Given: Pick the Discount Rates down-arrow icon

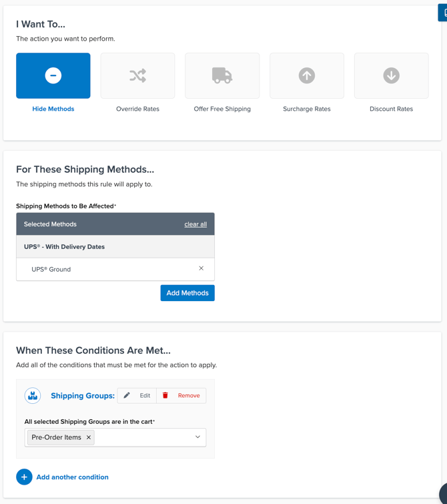Looking at the screenshot, I should pyautogui.click(x=391, y=76).
